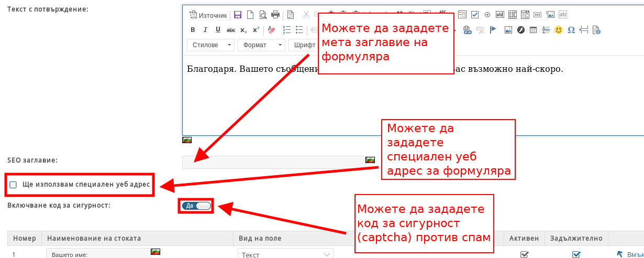
Task: Click the 'Вашето име:' field name input
Action: 98,254
